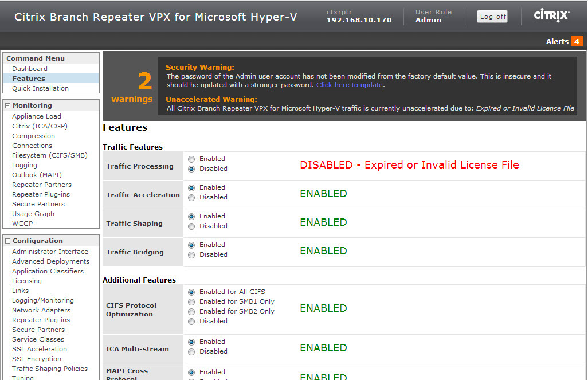Image resolution: width=588 pixels, height=380 pixels.
Task: Select Disabled for Traffic Shaping
Action: pyautogui.click(x=191, y=226)
